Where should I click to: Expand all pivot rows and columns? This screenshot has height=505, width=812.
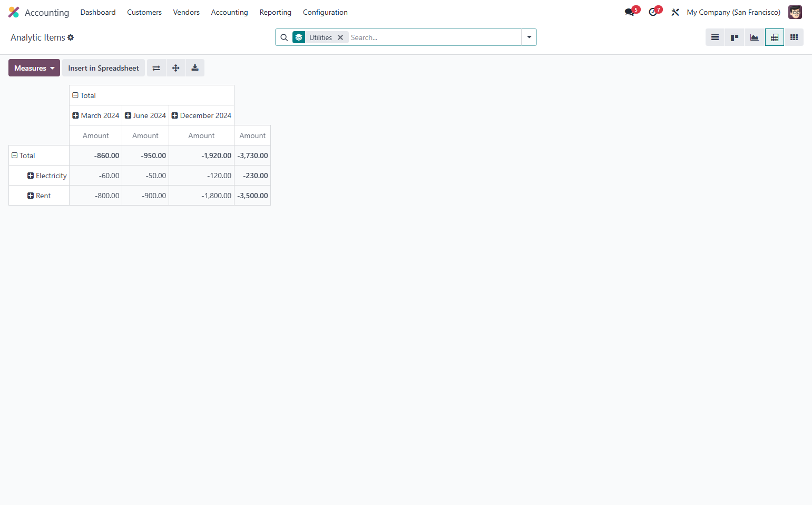point(176,68)
